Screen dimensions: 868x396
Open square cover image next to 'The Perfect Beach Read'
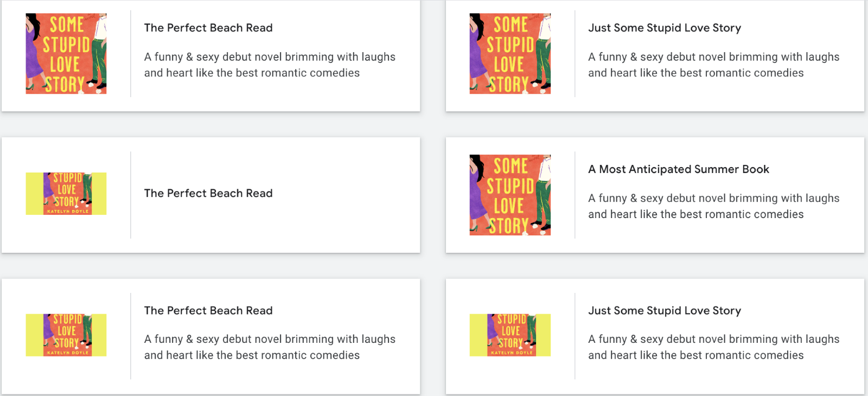point(66,54)
